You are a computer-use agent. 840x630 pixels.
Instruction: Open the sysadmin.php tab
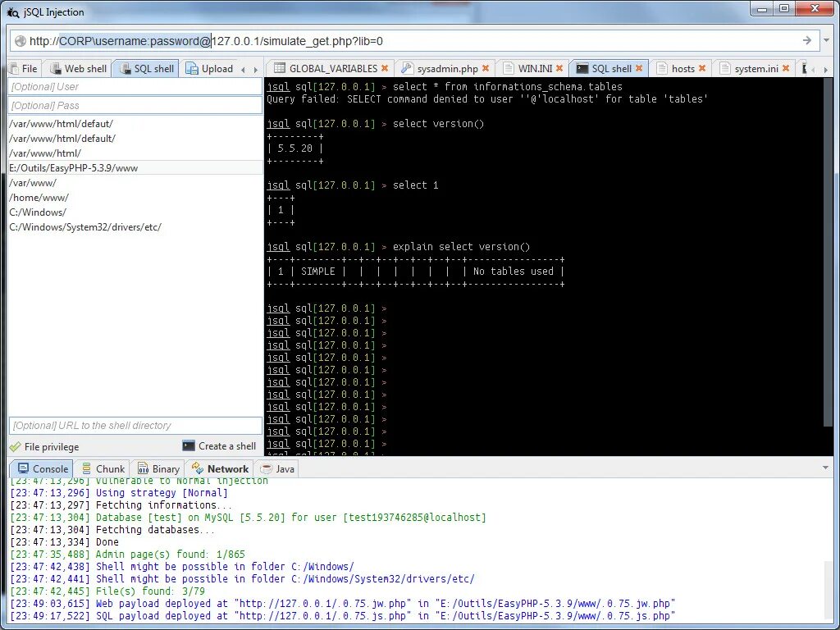(445, 69)
